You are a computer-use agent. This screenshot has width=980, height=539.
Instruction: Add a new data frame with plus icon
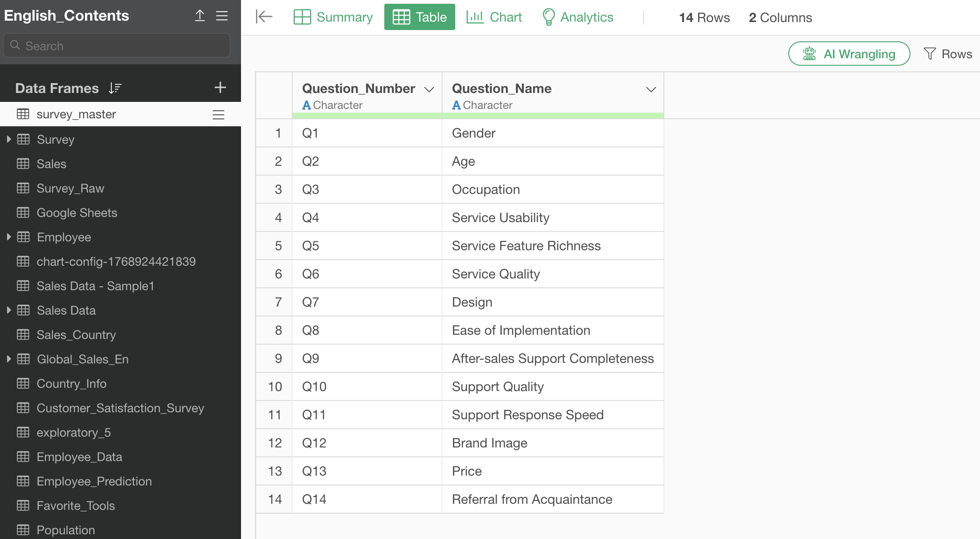(x=220, y=87)
